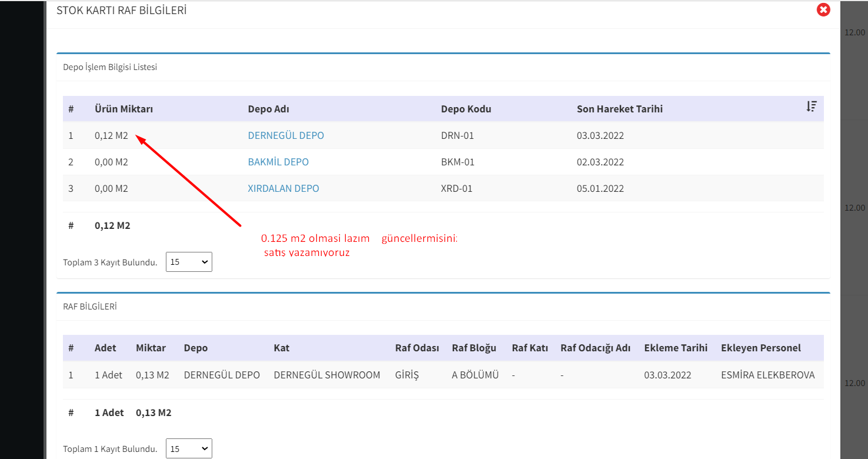
Task: Open the BAKMİL DEPO link
Action: [278, 162]
